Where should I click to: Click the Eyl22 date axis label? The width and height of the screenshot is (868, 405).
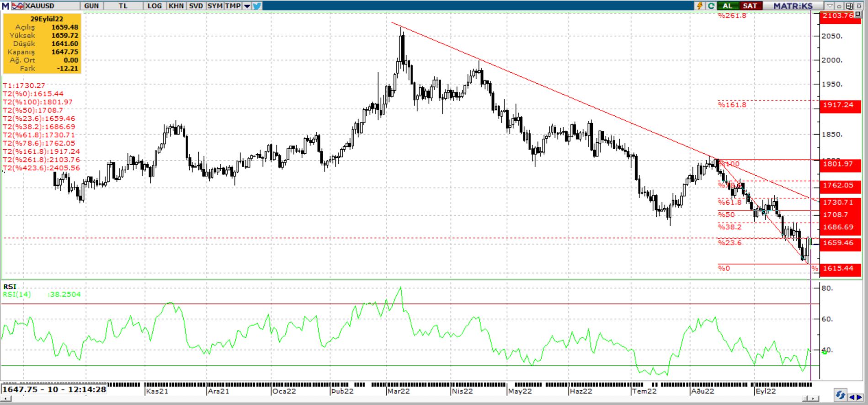pyautogui.click(x=766, y=391)
